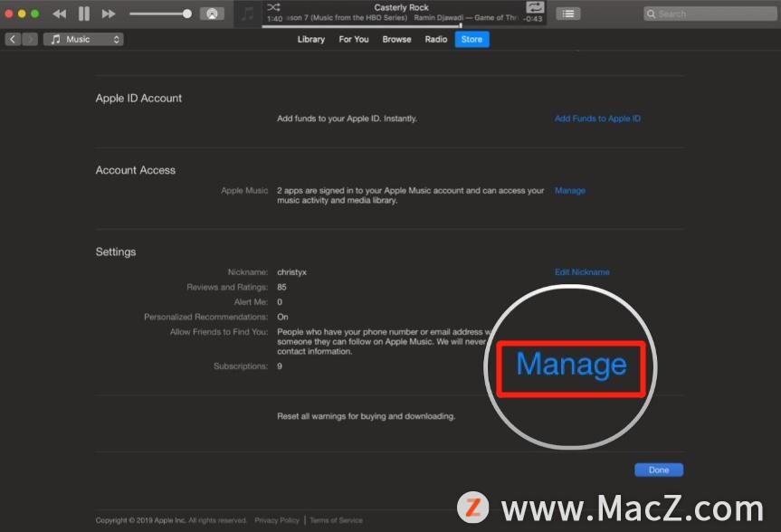Image resolution: width=781 pixels, height=532 pixels.
Task: Click the 2 apps are signed in description
Action: coord(411,195)
